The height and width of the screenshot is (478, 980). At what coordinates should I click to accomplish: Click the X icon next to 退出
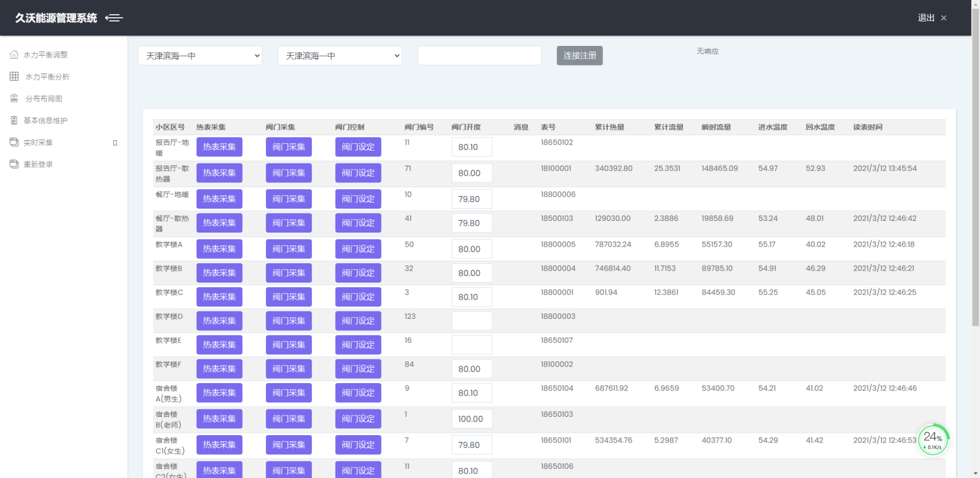[944, 18]
